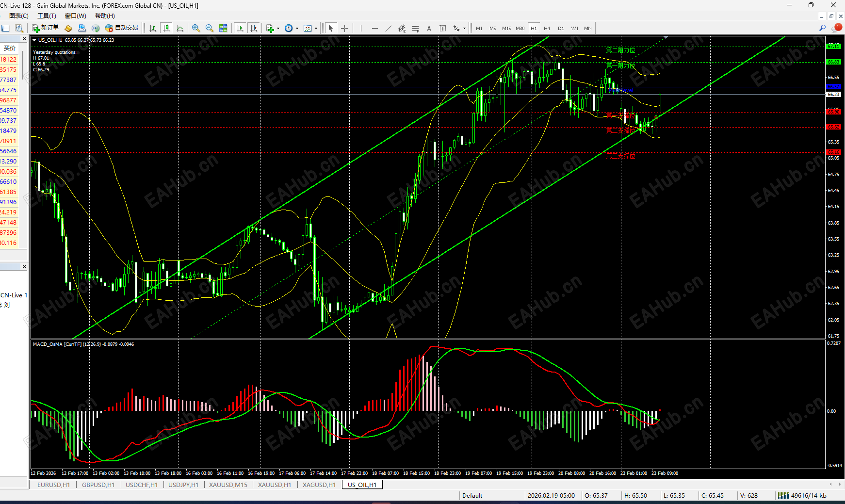Viewport: 845px width, 504px height.
Task: Open the 帮助(H) help menu
Action: 105,16
